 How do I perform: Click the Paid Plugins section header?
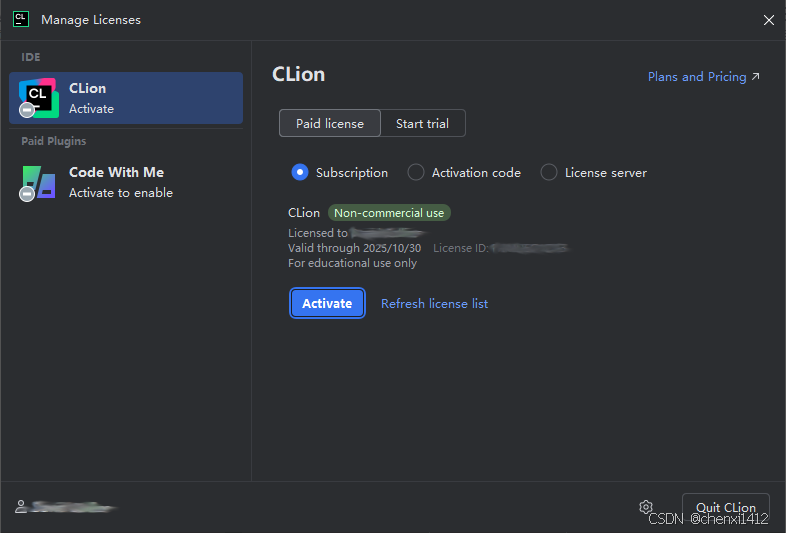click(54, 141)
